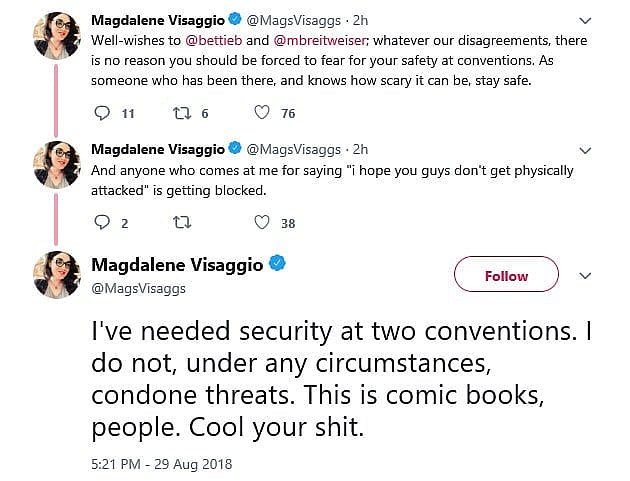Open @MagsVisaggs handle under main tweet name

[138, 288]
